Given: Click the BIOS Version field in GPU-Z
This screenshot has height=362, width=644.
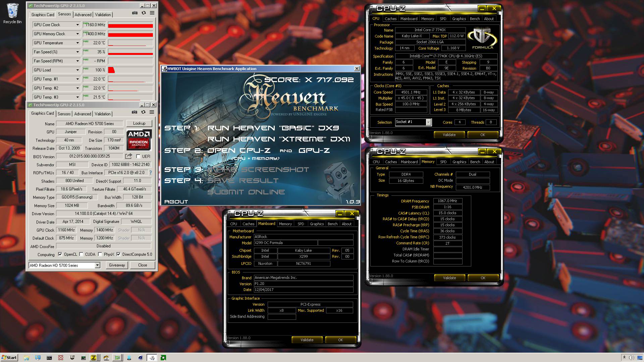Looking at the screenshot, I should [x=90, y=156].
